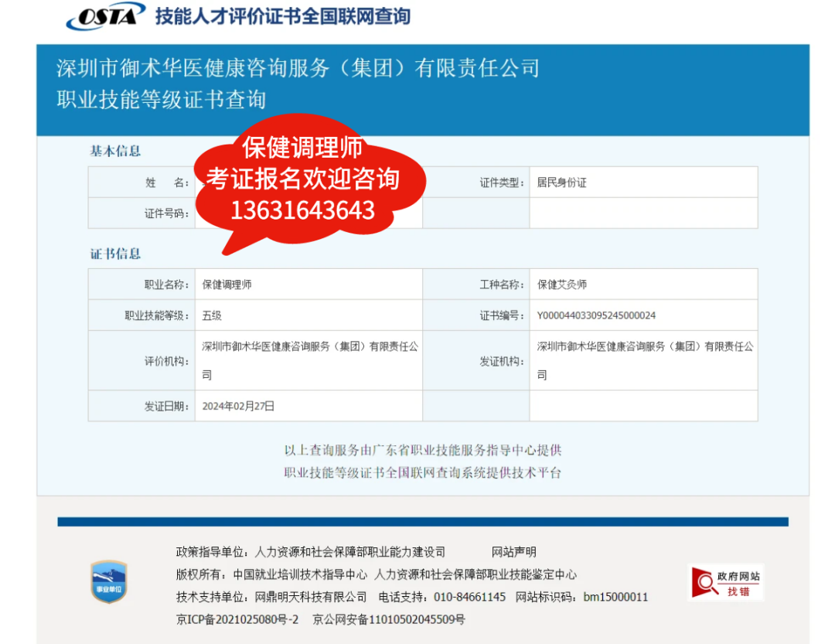Click the 发证机构 company name value

645,360
